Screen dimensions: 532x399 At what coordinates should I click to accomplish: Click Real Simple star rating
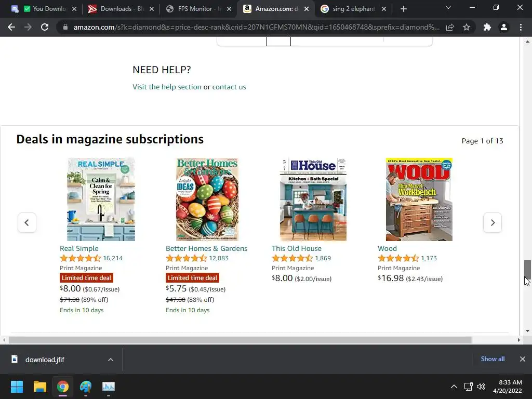(81, 258)
